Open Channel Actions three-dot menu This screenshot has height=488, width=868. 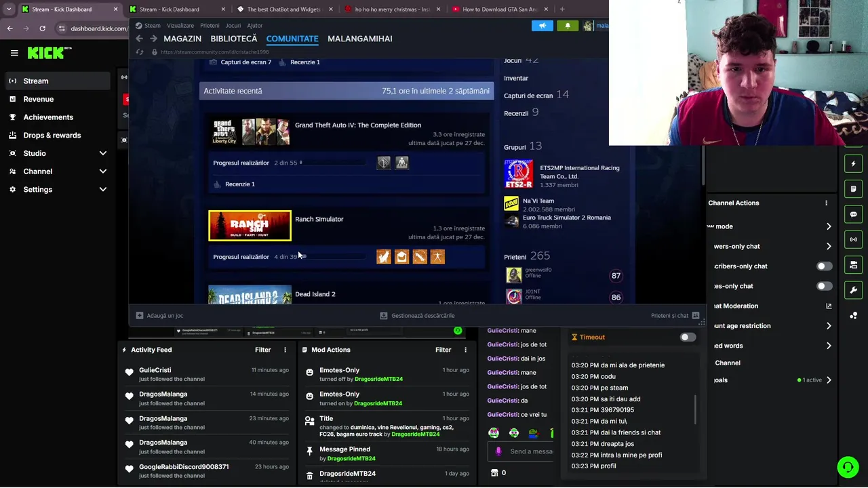point(826,203)
